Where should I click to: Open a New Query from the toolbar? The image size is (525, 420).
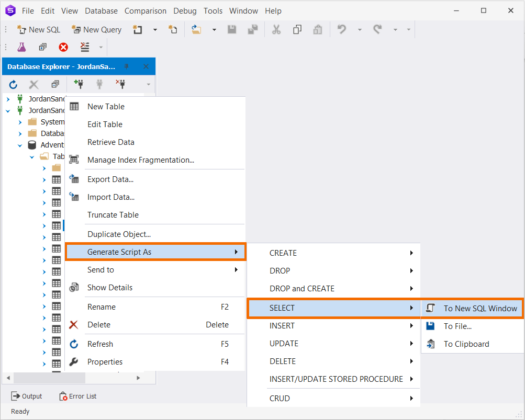pos(96,29)
